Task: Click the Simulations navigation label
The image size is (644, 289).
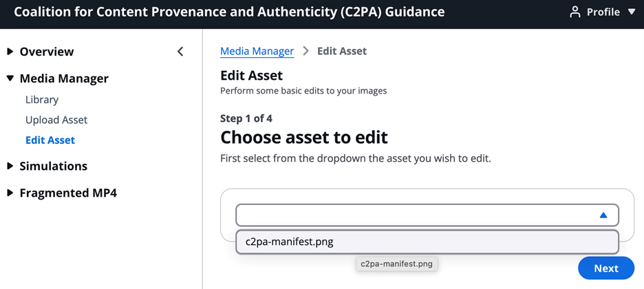Action: pos(54,166)
